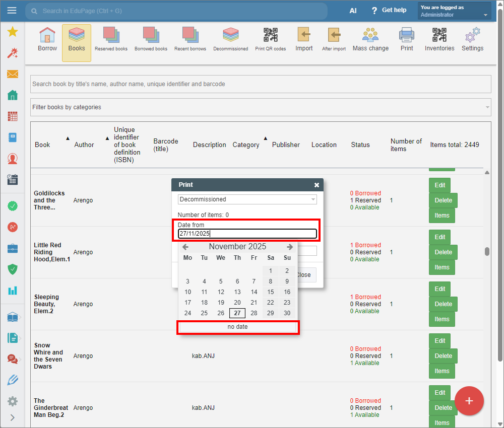Open the Borrow section icon
Screen dimensions: 504x428
tap(47, 40)
